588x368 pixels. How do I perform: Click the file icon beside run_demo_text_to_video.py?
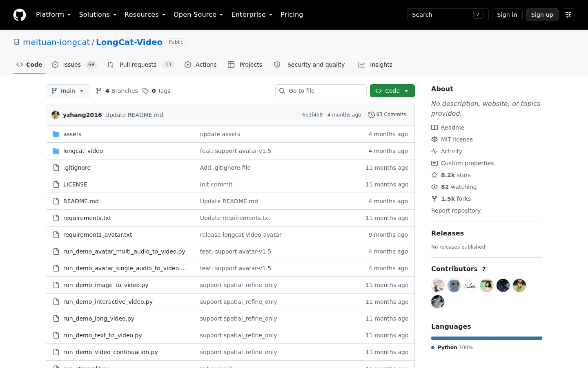click(x=56, y=335)
